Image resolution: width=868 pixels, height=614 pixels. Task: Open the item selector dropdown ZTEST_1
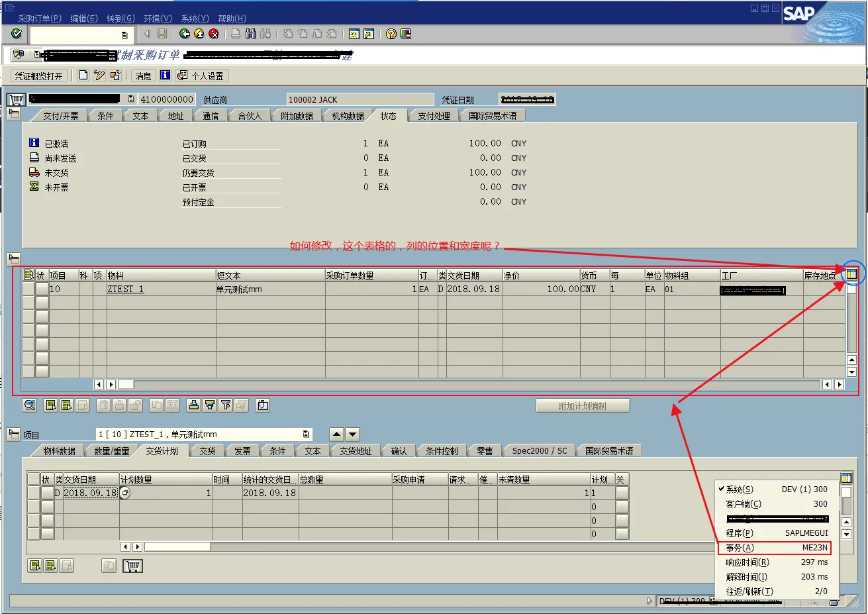[x=306, y=435]
